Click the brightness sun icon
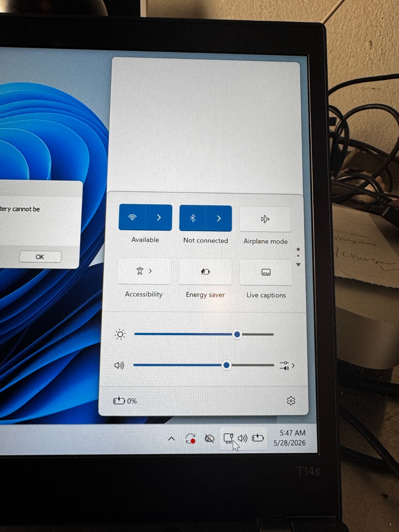Viewport: 399px width, 532px height. pyautogui.click(x=120, y=334)
